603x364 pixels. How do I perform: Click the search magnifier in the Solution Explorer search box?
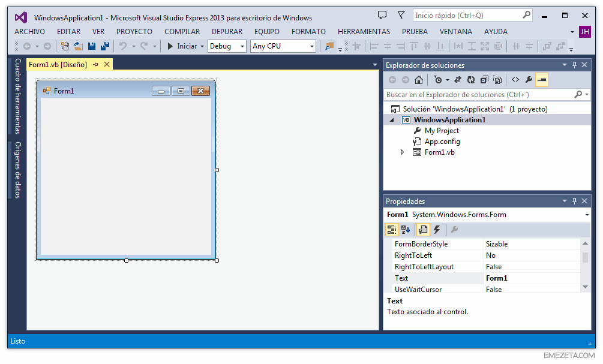[x=578, y=95]
